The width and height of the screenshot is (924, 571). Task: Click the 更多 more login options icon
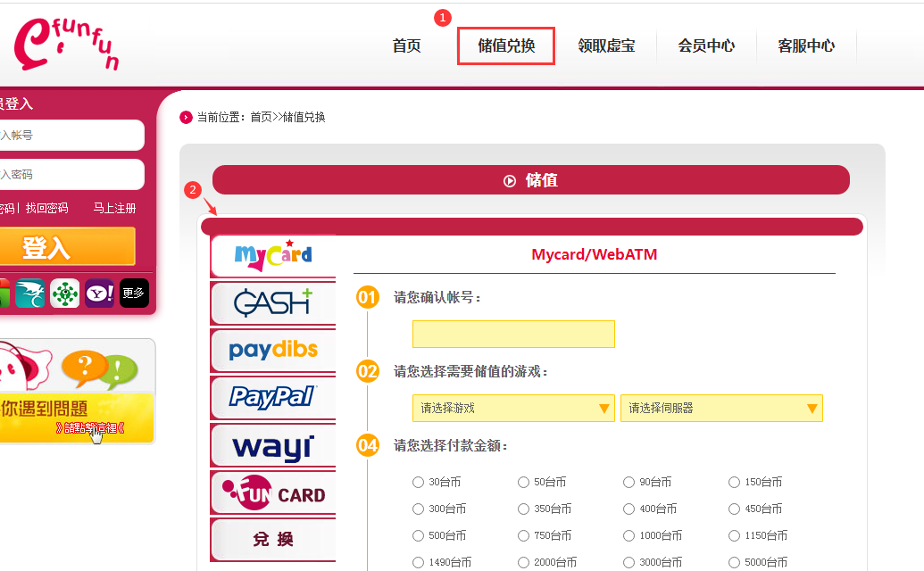[134, 294]
